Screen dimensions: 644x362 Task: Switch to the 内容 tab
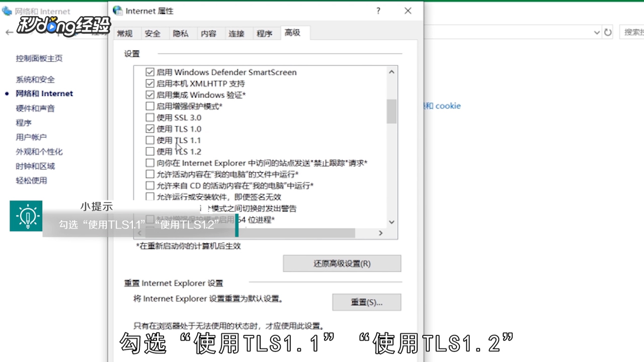208,33
